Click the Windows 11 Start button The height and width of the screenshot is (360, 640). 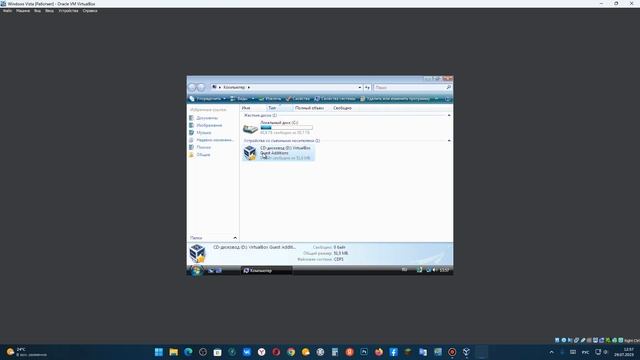click(159, 352)
